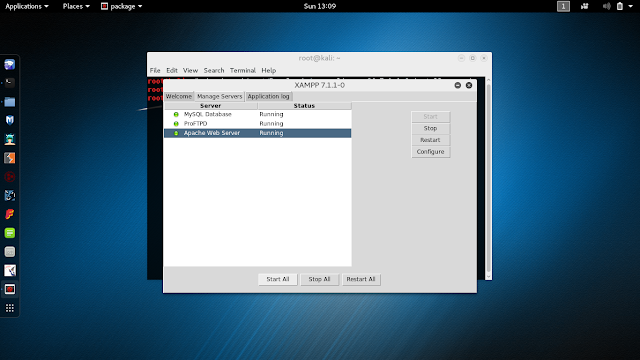Open the terminal Edit menu
Screen dimensions: 640x360
click(171, 70)
